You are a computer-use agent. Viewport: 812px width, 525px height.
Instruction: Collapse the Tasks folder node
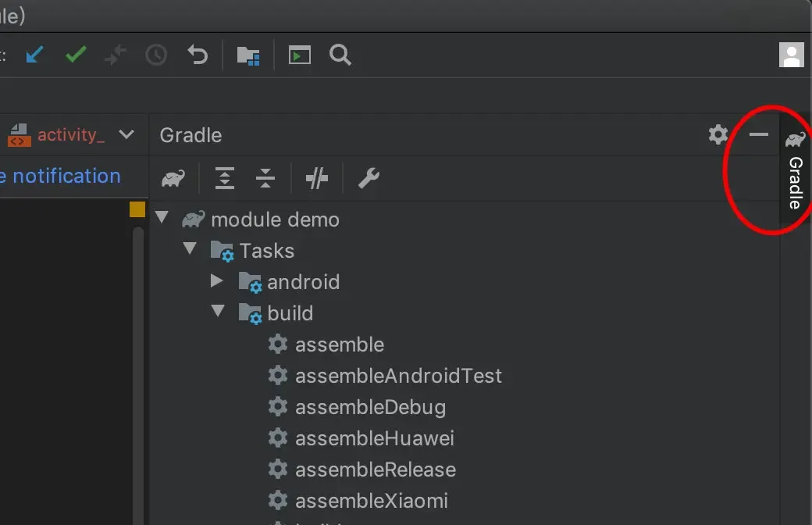[190, 248]
